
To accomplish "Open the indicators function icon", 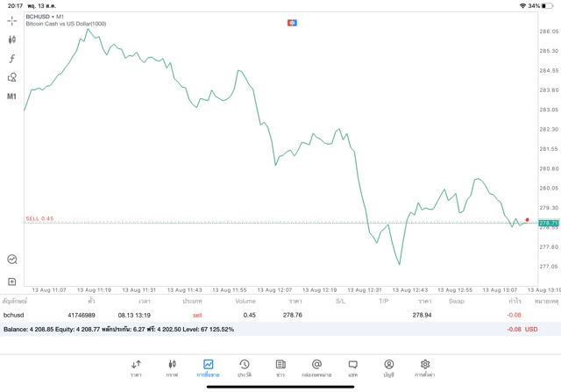I will pyautogui.click(x=12, y=58).
